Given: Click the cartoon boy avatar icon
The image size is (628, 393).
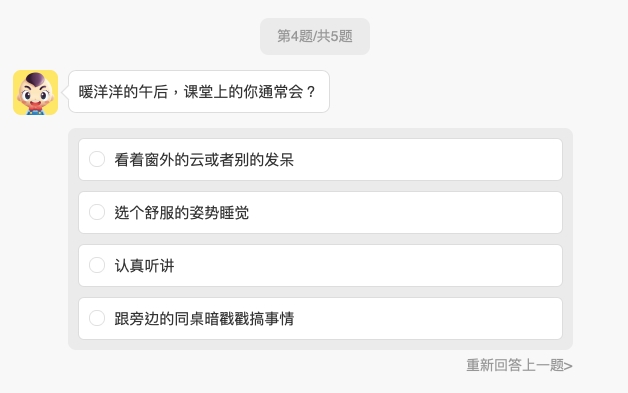Looking at the screenshot, I should coord(35,92).
